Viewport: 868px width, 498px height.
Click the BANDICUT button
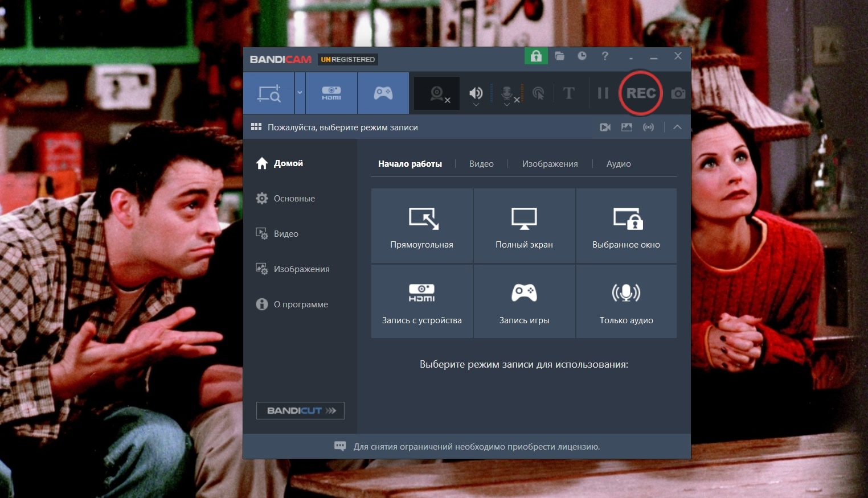tap(300, 410)
